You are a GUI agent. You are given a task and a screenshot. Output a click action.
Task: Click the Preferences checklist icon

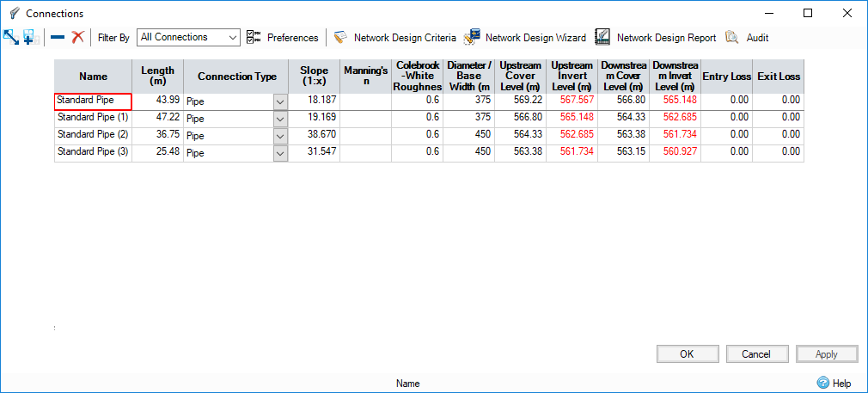254,37
